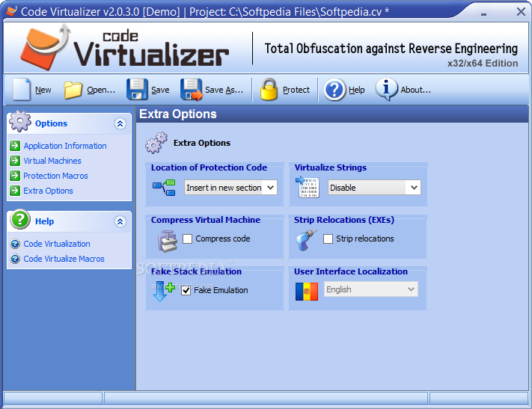
Task: Open the Virtual Machines page
Action: point(52,161)
